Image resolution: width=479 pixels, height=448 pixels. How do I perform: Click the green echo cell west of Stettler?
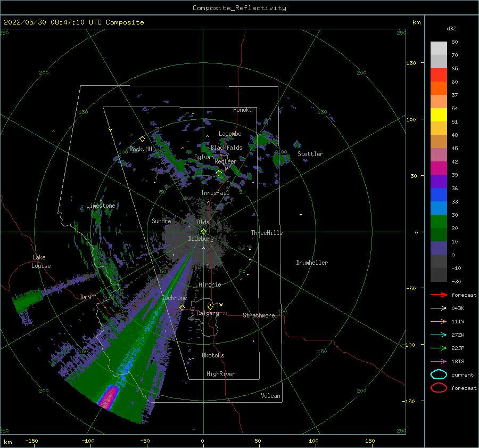280,159
